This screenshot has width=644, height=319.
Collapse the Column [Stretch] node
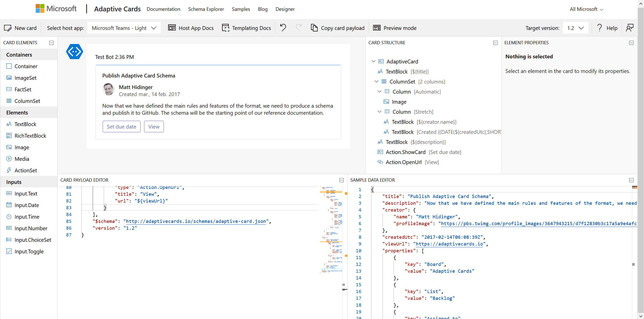pos(379,112)
